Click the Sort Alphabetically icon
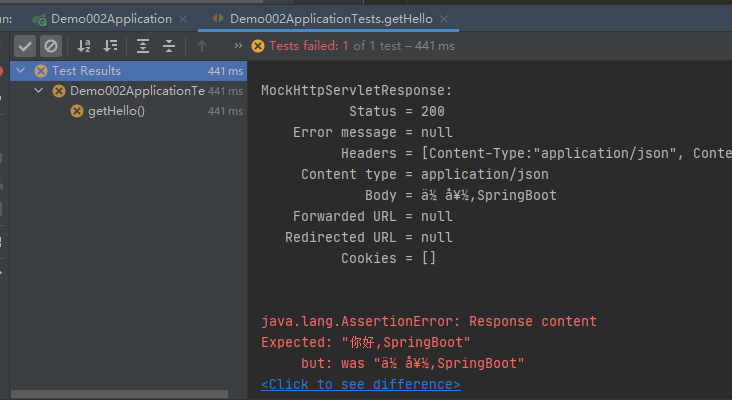732x400 pixels. [84, 46]
